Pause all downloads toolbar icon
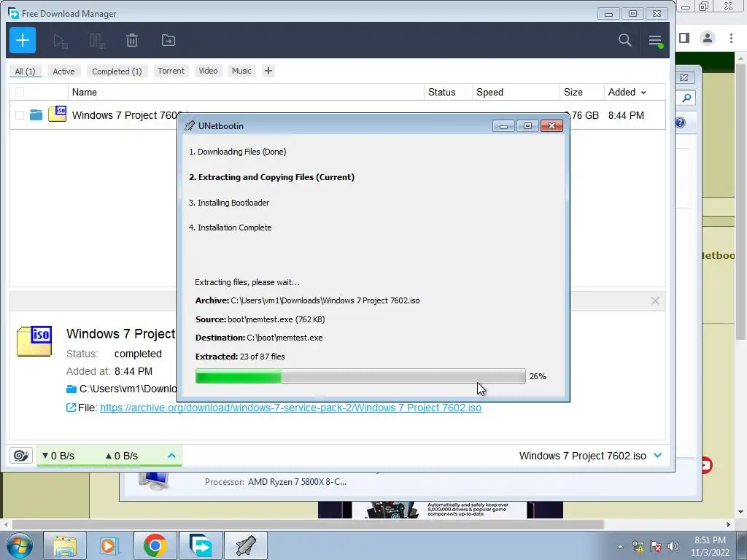Viewport: 747px width, 560px height. 97,41
